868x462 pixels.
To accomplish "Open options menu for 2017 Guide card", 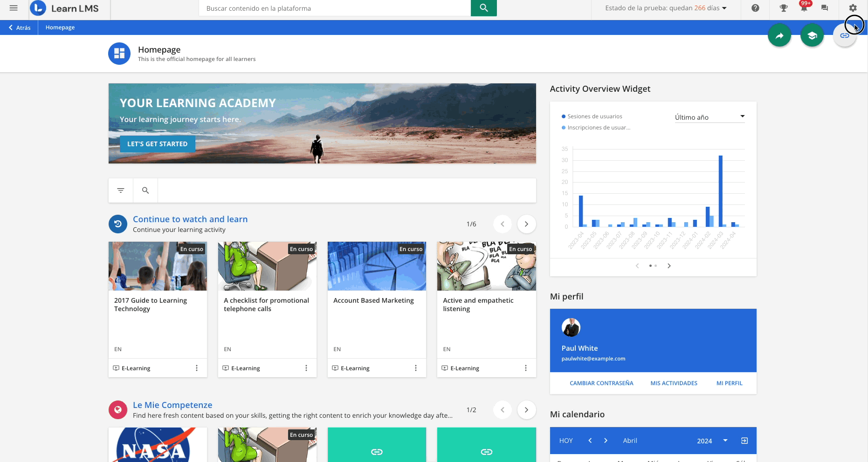I will (x=197, y=368).
